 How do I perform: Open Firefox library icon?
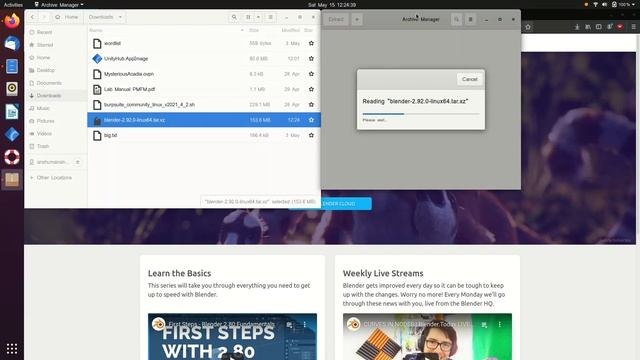click(x=588, y=27)
